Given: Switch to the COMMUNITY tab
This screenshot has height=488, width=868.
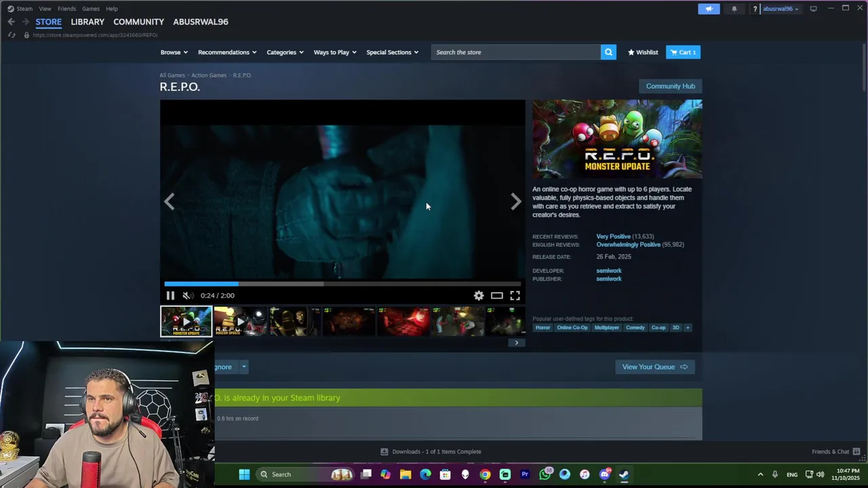Looking at the screenshot, I should pyautogui.click(x=138, y=22).
